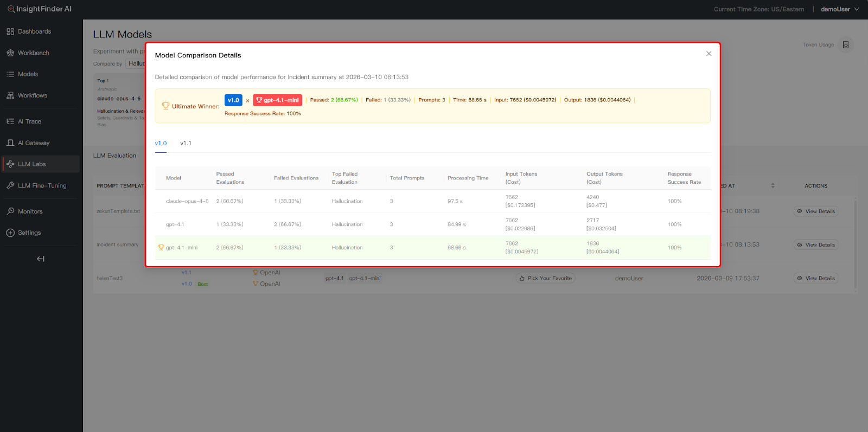Image resolution: width=868 pixels, height=432 pixels.
Task: Expand the demoUser account dropdown
Action: [x=839, y=9]
